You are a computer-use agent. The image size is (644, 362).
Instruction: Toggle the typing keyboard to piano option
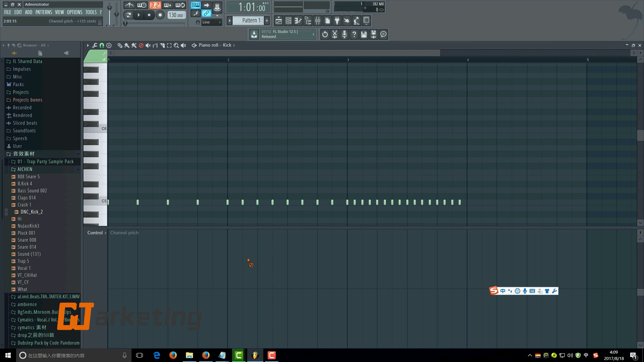pyautogui.click(x=196, y=5)
